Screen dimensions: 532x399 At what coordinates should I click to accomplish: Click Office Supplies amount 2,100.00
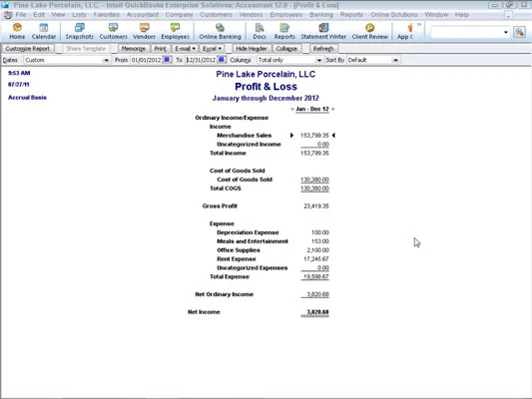coord(318,250)
